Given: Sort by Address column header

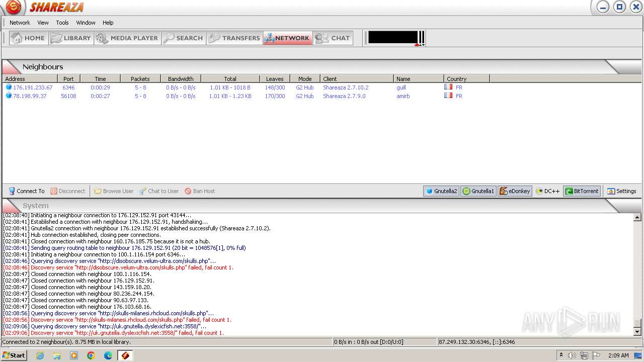Looking at the screenshot, I should 30,79.
